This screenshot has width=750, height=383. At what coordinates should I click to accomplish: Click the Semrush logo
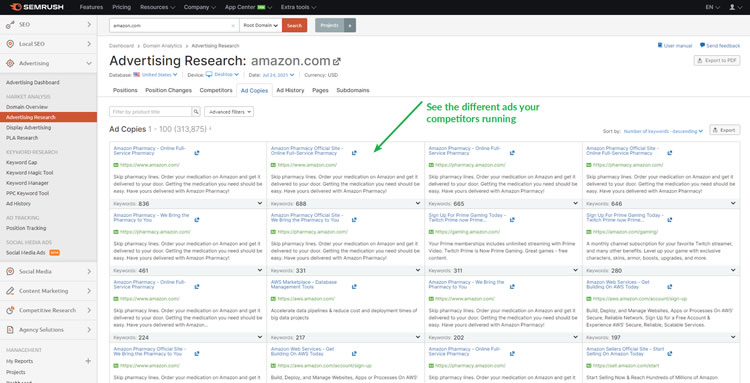point(36,7)
